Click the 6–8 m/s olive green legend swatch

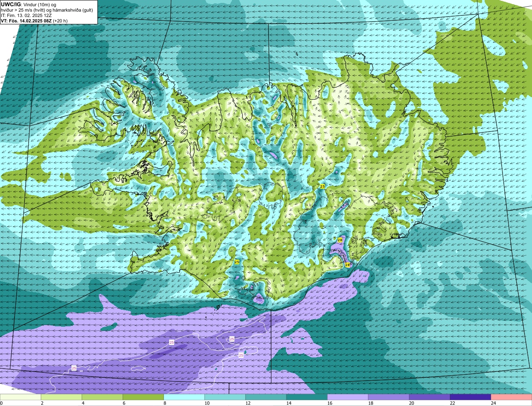click(143, 397)
